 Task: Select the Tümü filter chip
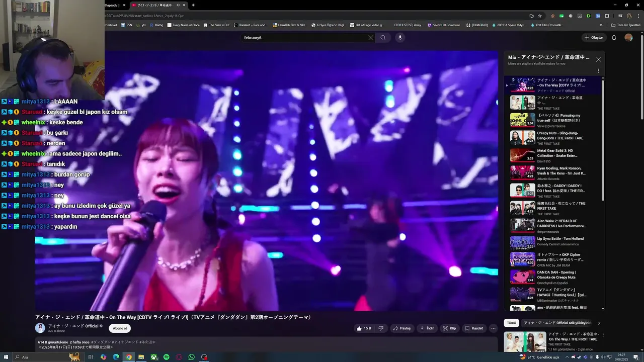[511, 323]
